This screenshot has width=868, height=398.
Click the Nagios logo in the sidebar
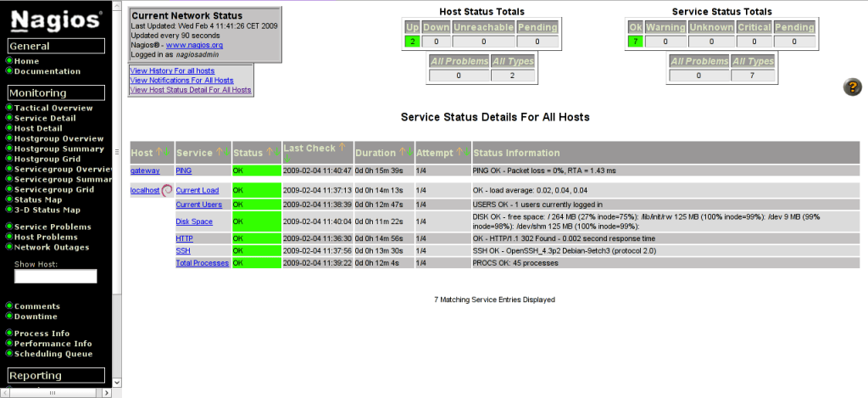point(56,20)
